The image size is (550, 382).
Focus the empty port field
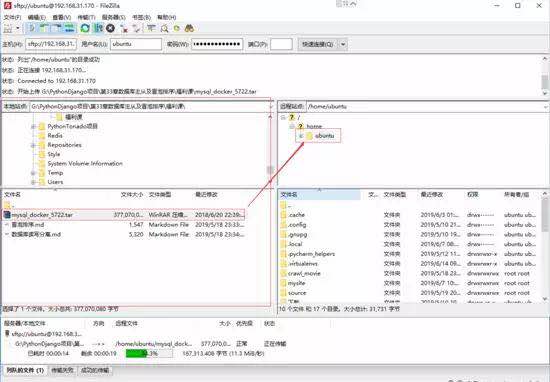[281, 44]
